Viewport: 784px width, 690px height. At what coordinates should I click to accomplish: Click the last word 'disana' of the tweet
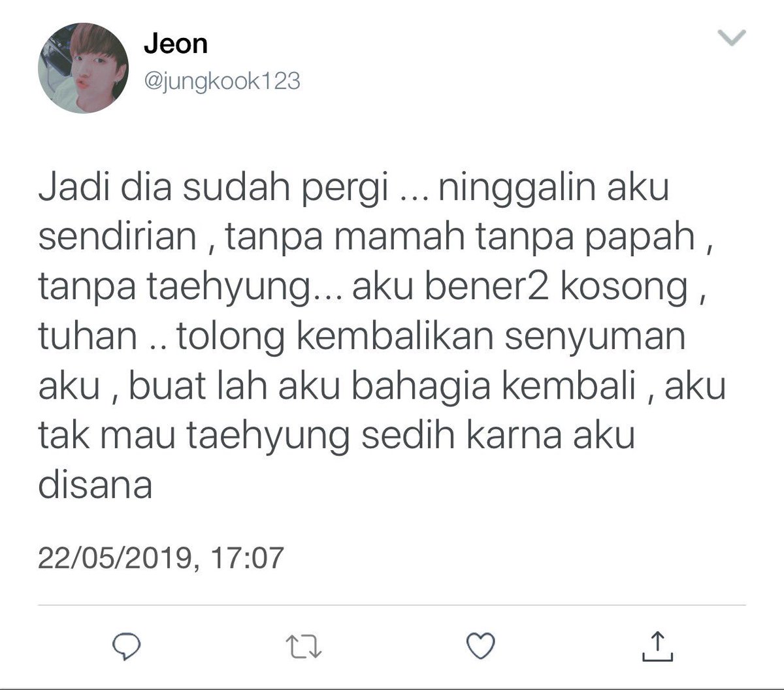point(95,485)
